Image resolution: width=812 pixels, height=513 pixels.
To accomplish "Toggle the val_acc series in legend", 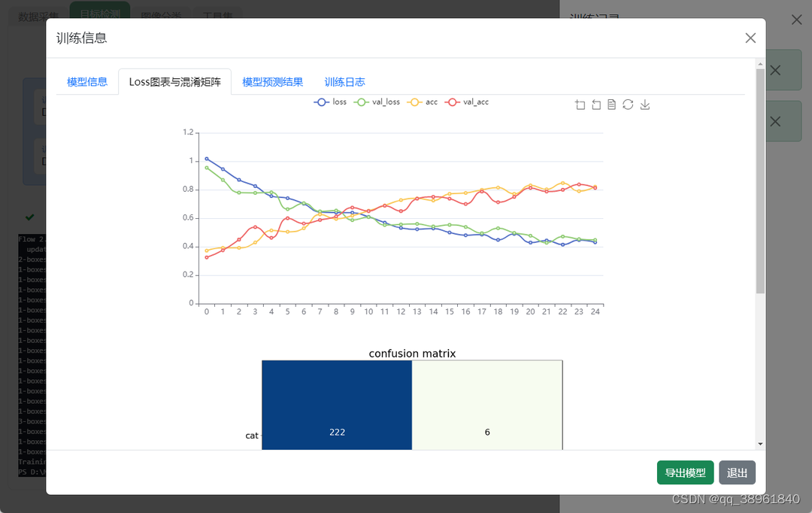I will tap(467, 102).
